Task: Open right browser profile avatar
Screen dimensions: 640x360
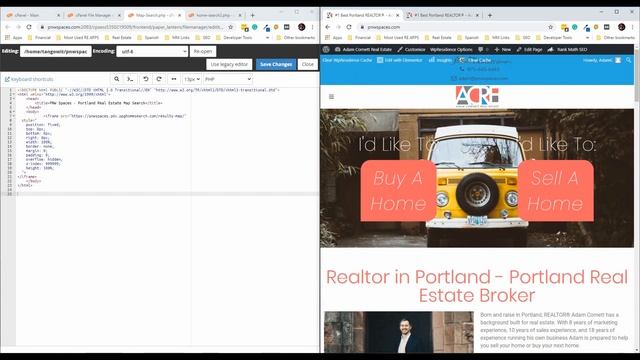Action: (622, 27)
